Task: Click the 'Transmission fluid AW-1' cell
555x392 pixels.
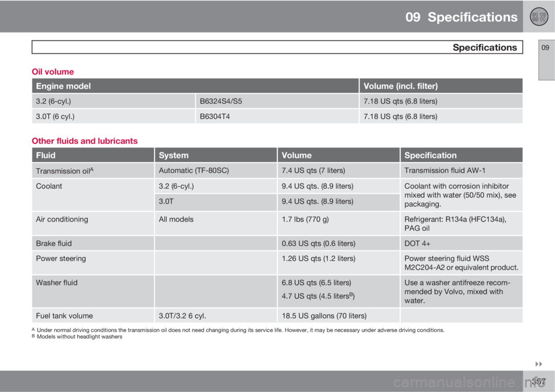Action: 461,171
